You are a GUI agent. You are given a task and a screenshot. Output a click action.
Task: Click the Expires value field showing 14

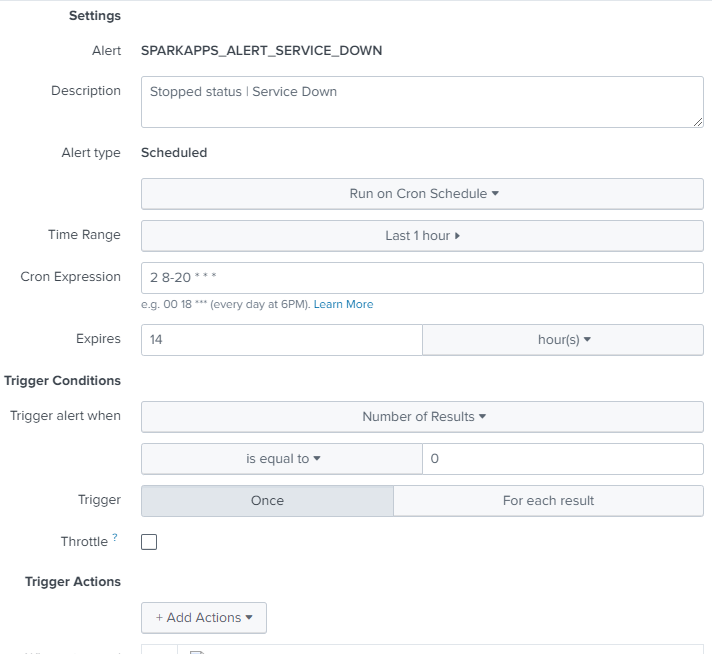point(281,340)
